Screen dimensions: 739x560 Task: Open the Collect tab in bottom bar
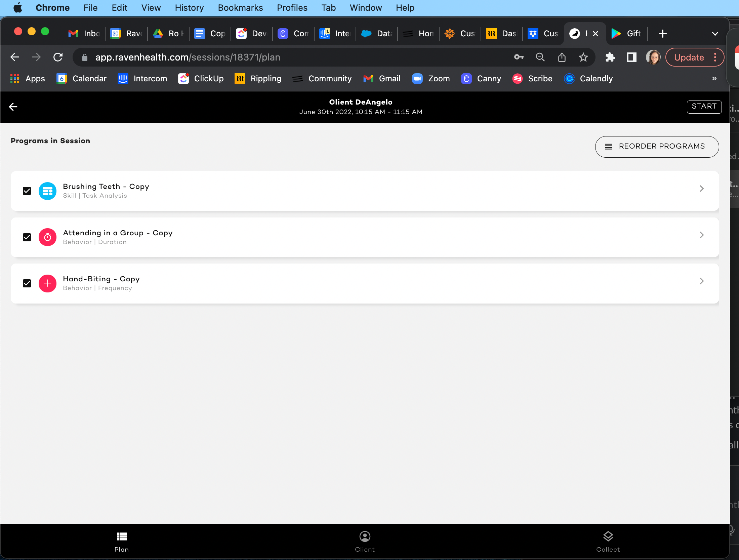(x=608, y=542)
